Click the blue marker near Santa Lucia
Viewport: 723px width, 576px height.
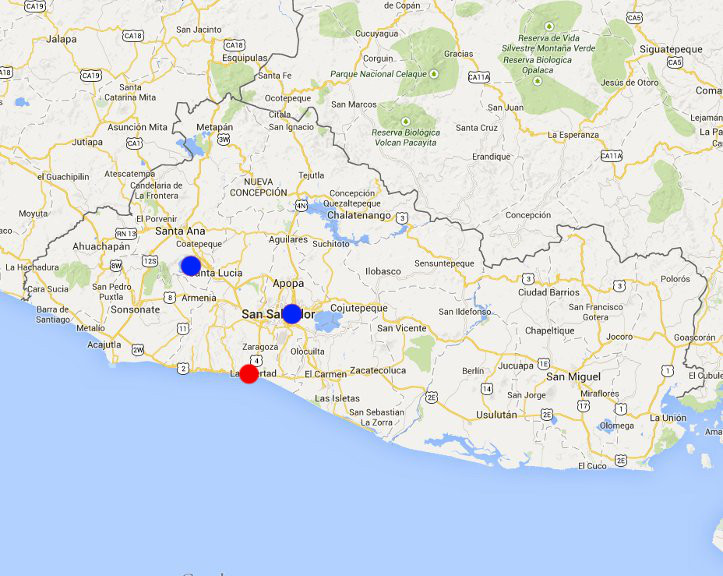click(191, 265)
